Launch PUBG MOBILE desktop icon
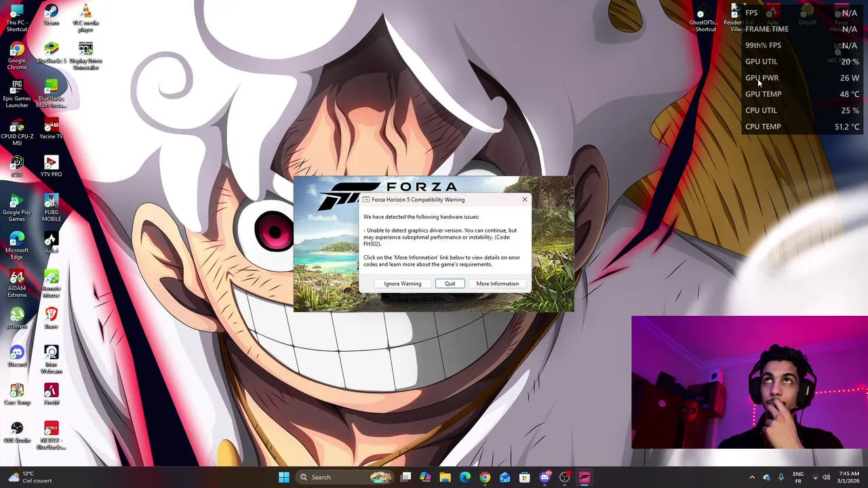The width and height of the screenshot is (868, 488). point(51,208)
